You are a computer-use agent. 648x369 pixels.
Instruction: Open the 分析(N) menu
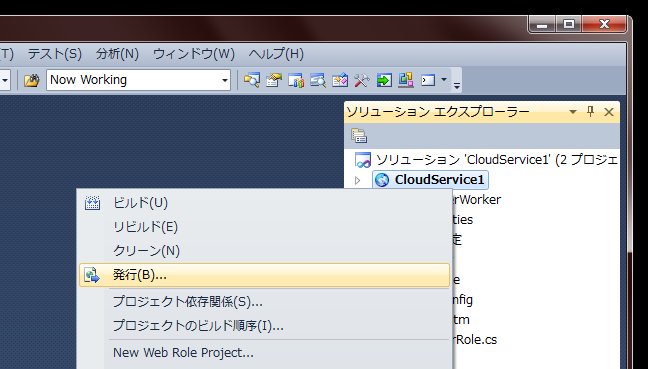pyautogui.click(x=117, y=54)
